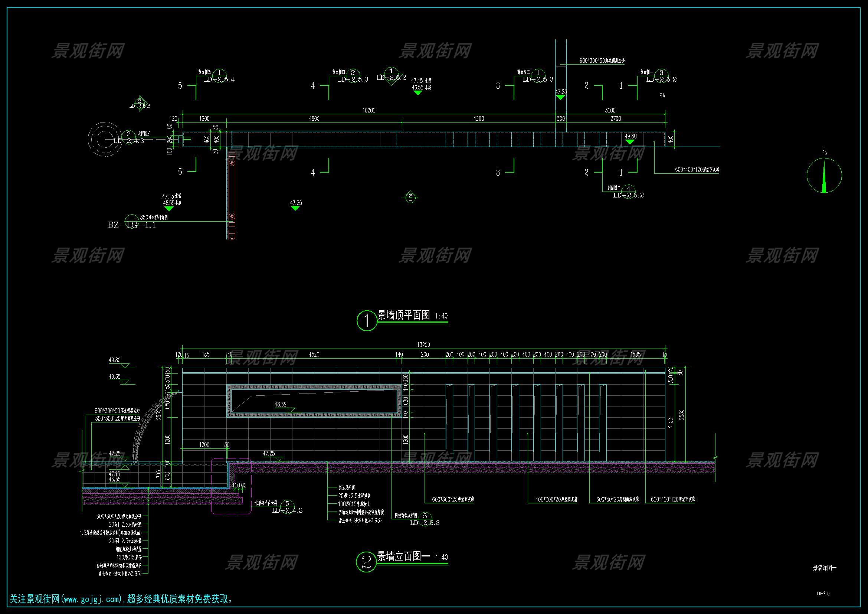Click the 4520 dimension above the elevation
Viewport: 868px width, 614px height.
pyautogui.click(x=314, y=355)
